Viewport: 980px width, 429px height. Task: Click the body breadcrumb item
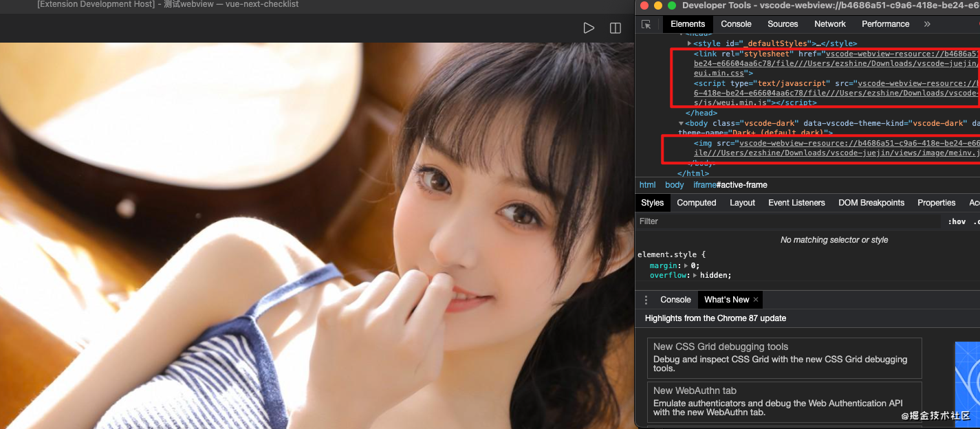(x=675, y=185)
